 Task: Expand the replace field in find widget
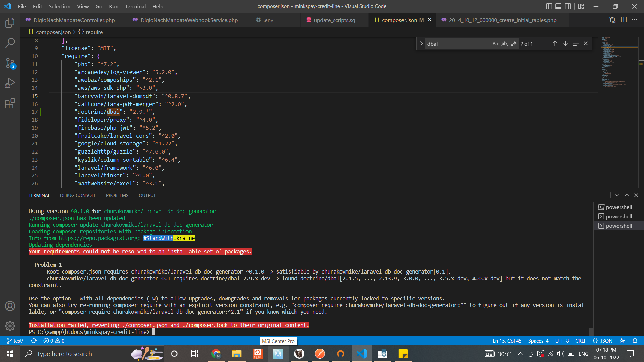coord(421,44)
